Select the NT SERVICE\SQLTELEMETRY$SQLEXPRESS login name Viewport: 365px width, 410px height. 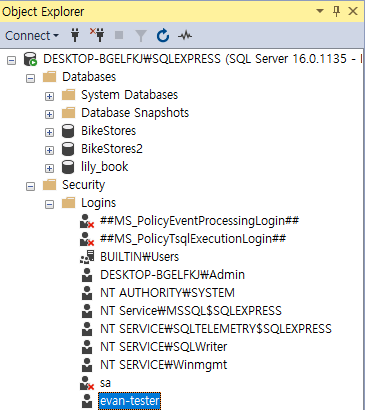click(x=216, y=329)
